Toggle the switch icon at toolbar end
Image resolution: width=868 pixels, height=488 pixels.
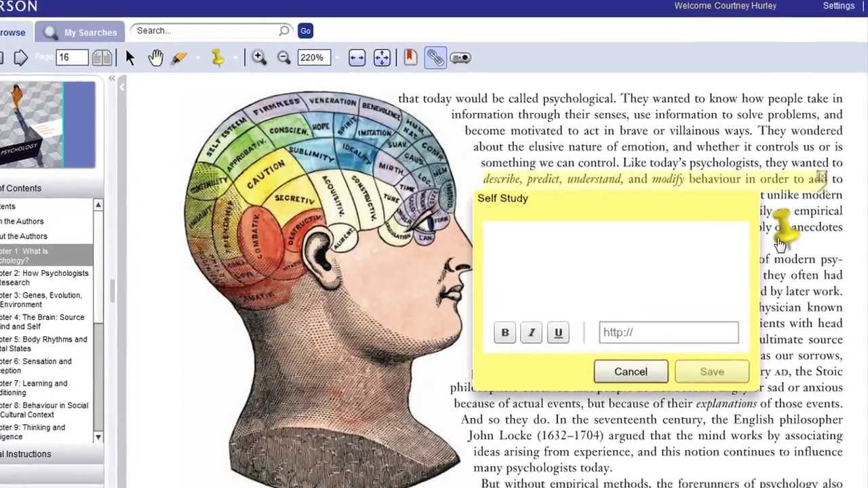click(460, 58)
